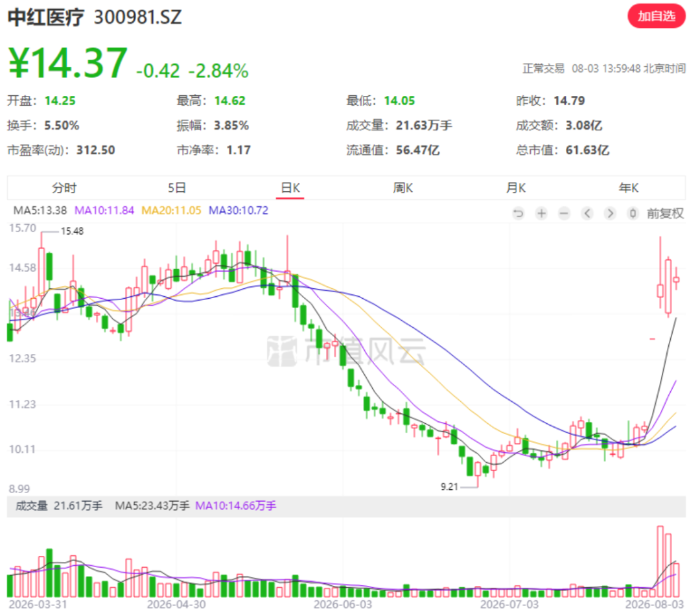The width and height of the screenshot is (700, 615).
Task: Open the 周K tab
Action: click(402, 188)
